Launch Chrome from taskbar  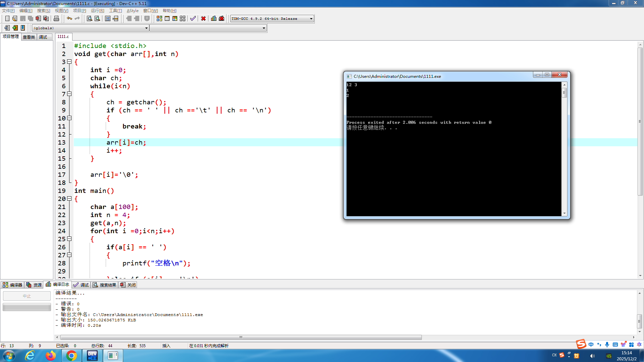71,356
